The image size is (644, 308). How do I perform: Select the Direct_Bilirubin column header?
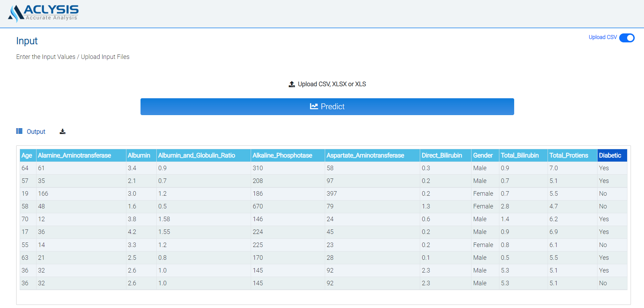(x=442, y=155)
